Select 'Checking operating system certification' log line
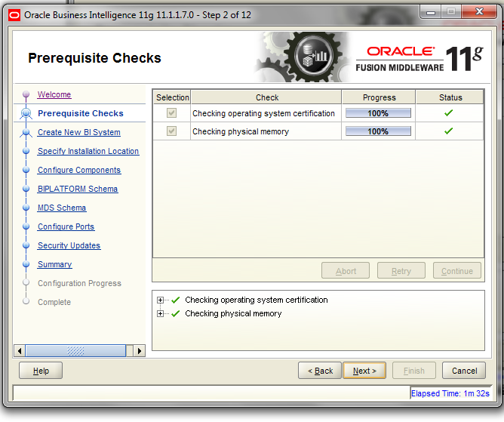 (257, 300)
